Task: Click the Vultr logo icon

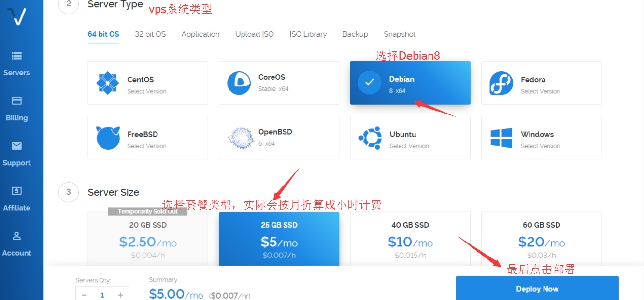Action: point(20,16)
